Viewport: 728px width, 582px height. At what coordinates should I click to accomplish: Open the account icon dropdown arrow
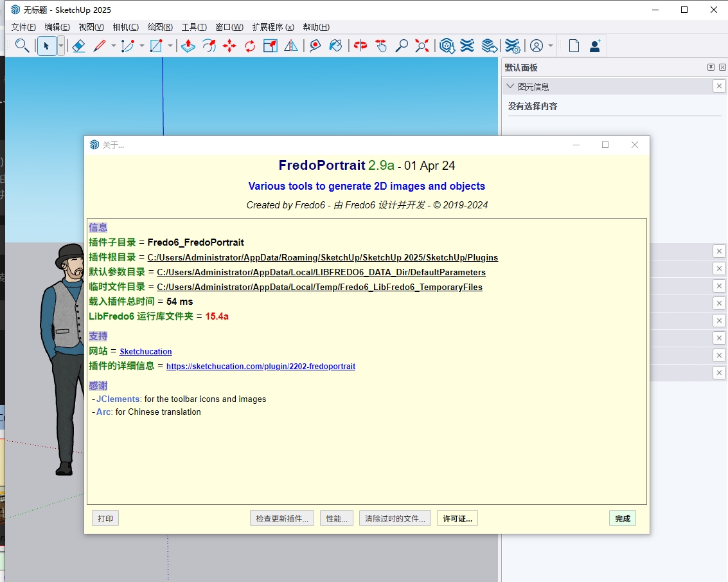pos(551,46)
